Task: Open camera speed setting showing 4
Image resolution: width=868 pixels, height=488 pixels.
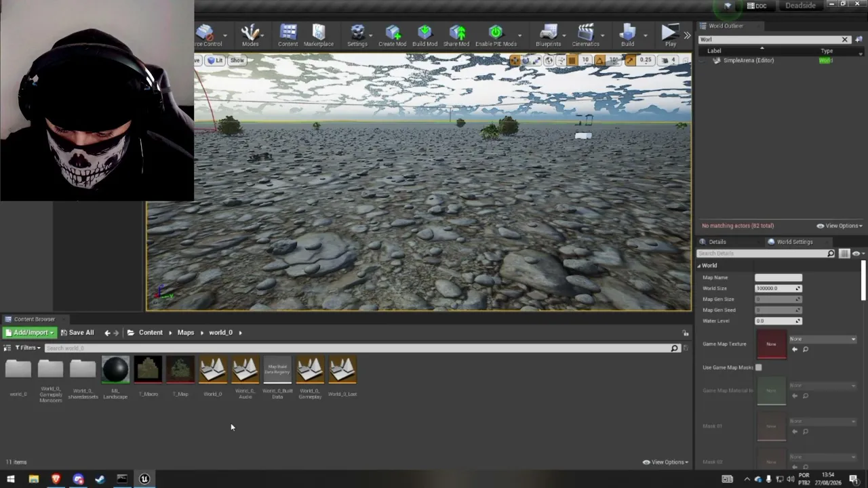Action: click(669, 60)
